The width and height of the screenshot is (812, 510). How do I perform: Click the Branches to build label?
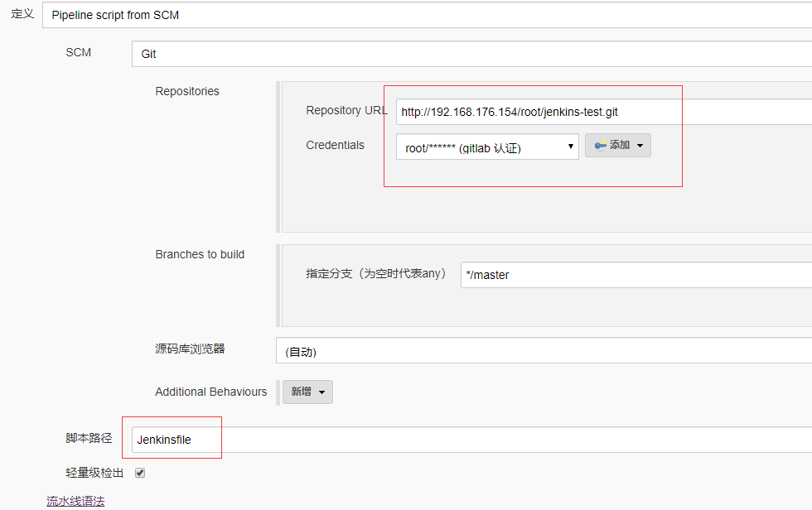[200, 254]
